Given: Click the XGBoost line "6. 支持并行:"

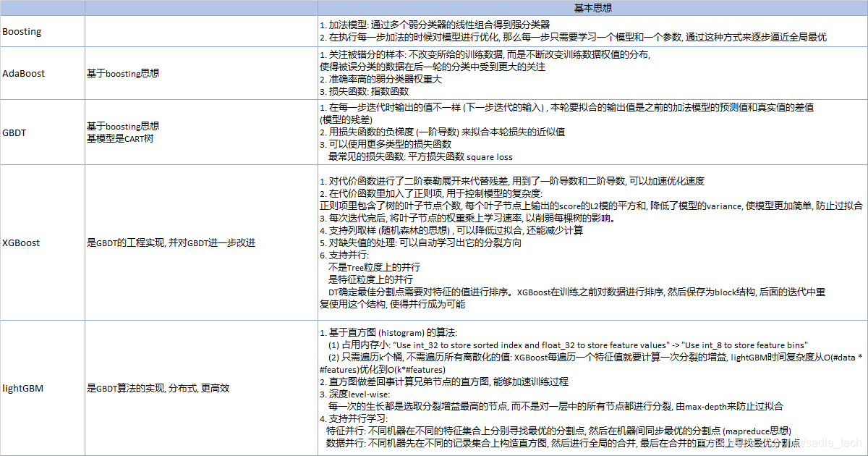Looking at the screenshot, I should [x=344, y=255].
